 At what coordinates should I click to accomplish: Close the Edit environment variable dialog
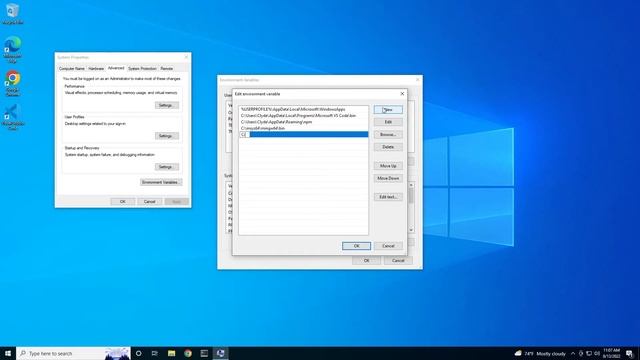click(x=402, y=94)
